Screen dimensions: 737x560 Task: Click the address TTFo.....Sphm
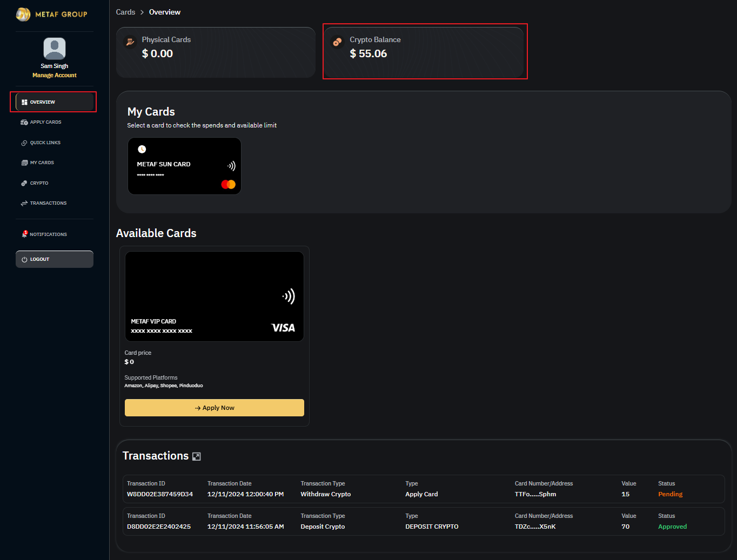(535, 494)
